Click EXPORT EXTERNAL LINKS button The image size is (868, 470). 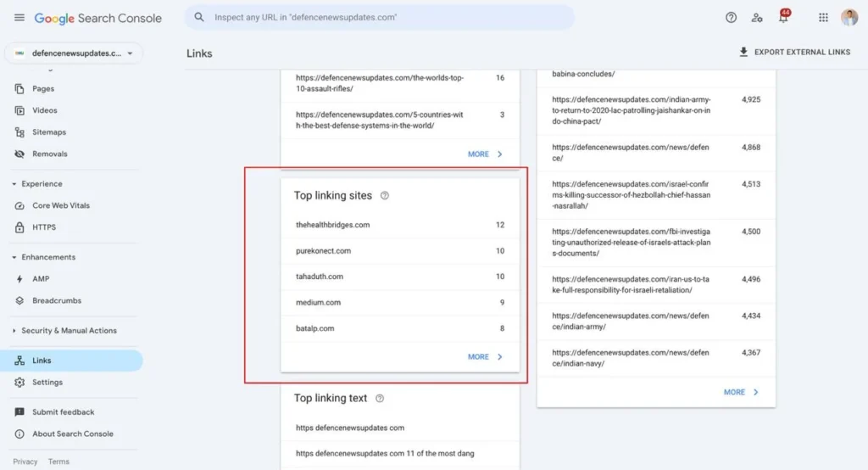794,52
